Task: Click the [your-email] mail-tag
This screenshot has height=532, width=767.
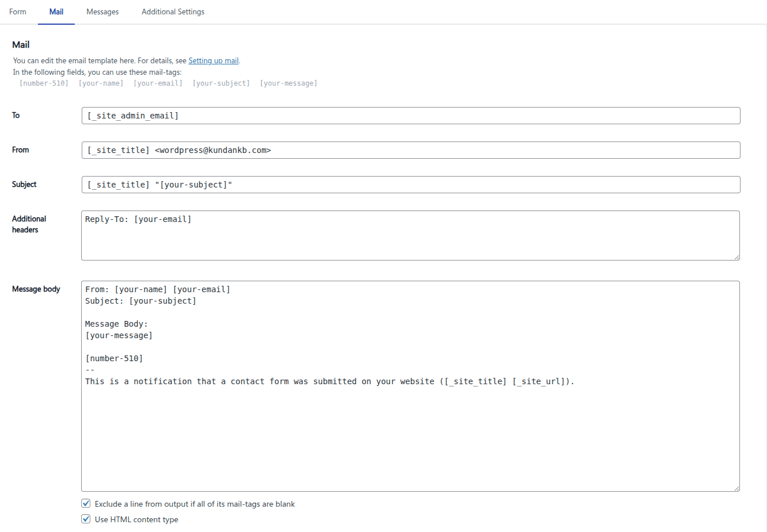Action: click(158, 83)
